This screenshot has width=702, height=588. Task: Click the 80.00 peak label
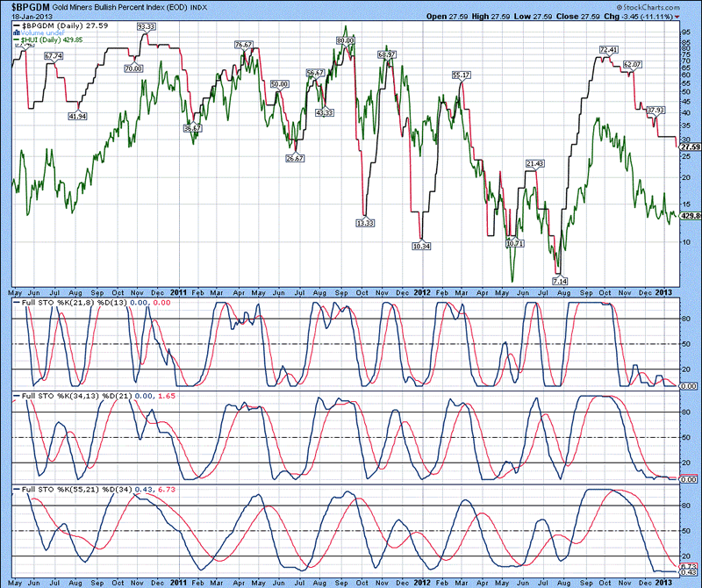pyautogui.click(x=345, y=40)
